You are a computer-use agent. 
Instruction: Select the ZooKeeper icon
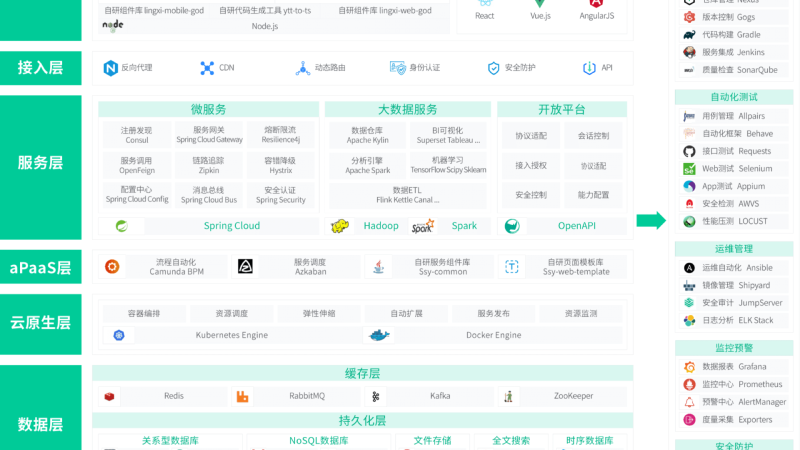point(508,396)
